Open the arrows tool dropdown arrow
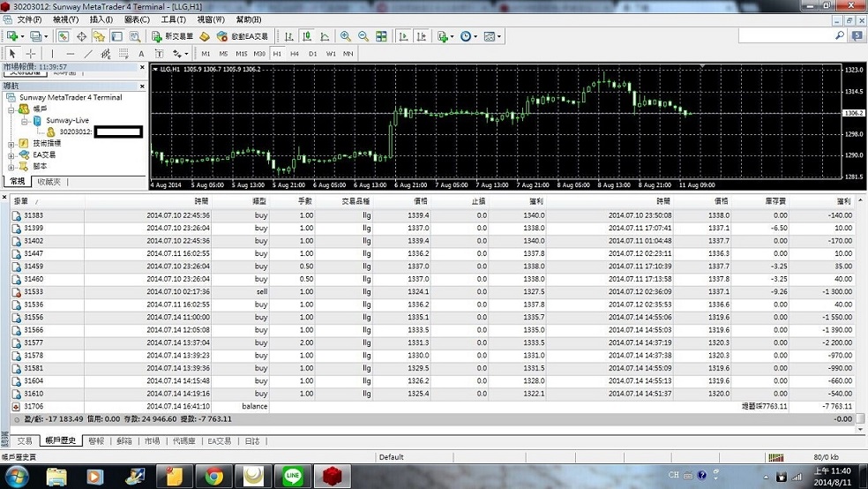 (186, 54)
